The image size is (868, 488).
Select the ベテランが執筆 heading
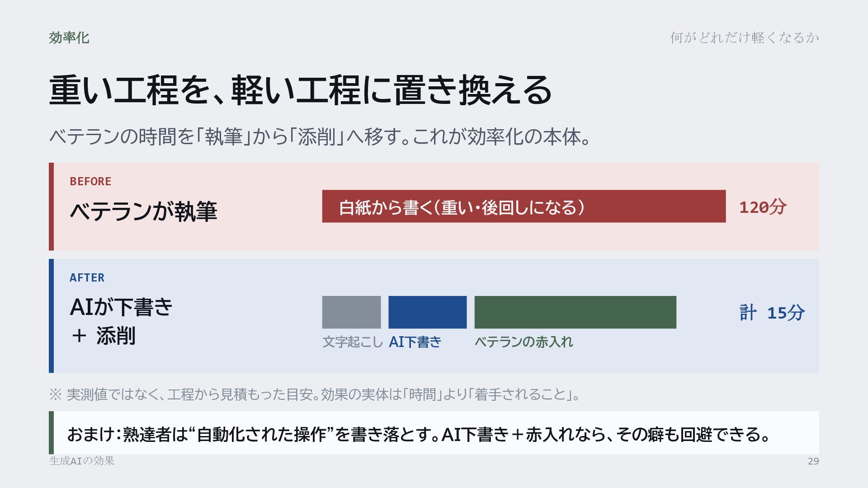click(143, 211)
